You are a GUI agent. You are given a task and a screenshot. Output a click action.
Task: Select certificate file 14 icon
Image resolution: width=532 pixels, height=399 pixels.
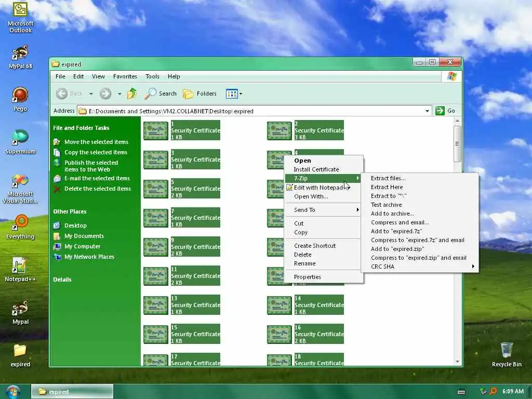(x=279, y=305)
